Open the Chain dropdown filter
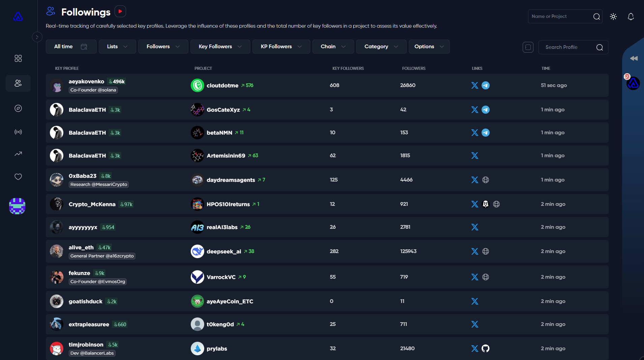The height and width of the screenshot is (360, 644). (x=333, y=47)
